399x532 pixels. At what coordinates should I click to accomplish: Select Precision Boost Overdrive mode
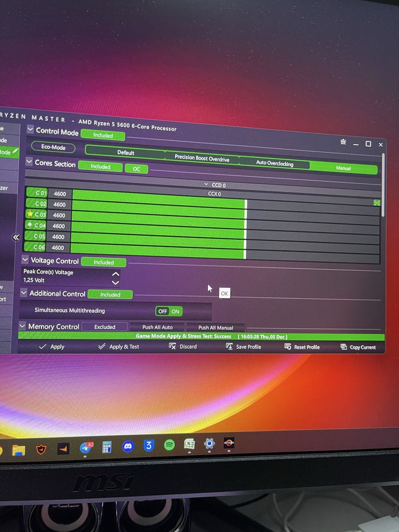[x=202, y=158]
